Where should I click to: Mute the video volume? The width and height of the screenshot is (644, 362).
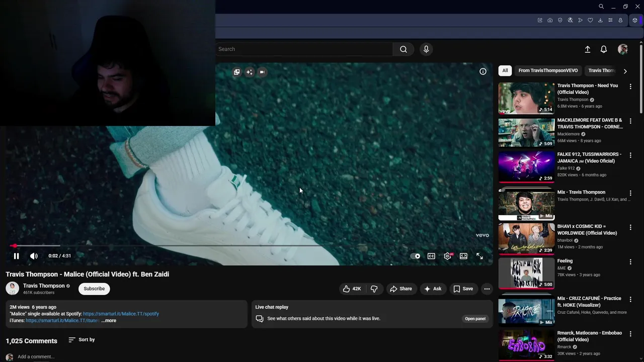[34, 256]
